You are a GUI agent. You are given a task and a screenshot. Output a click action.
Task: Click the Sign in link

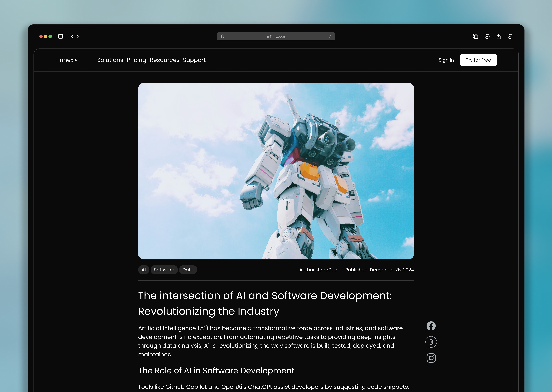click(x=446, y=60)
